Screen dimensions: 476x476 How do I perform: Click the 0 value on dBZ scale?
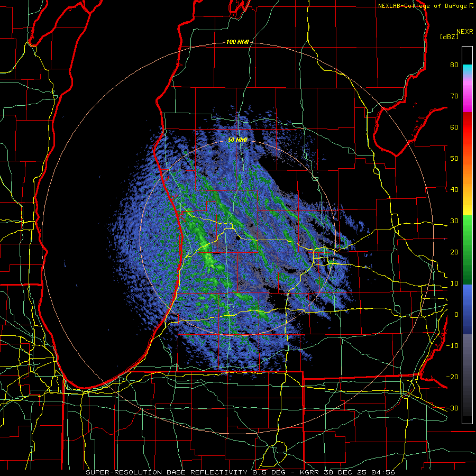click(456, 315)
